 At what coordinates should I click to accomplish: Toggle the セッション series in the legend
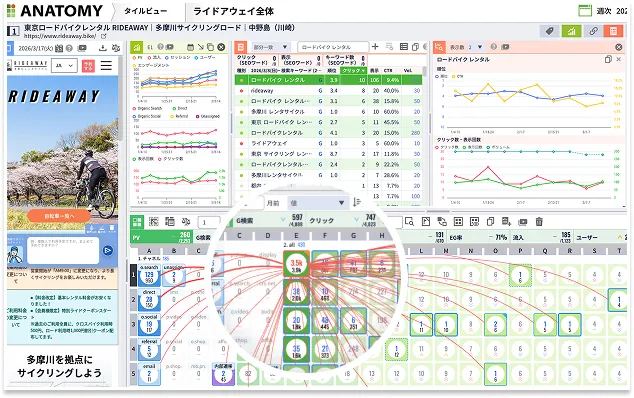[x=177, y=57]
